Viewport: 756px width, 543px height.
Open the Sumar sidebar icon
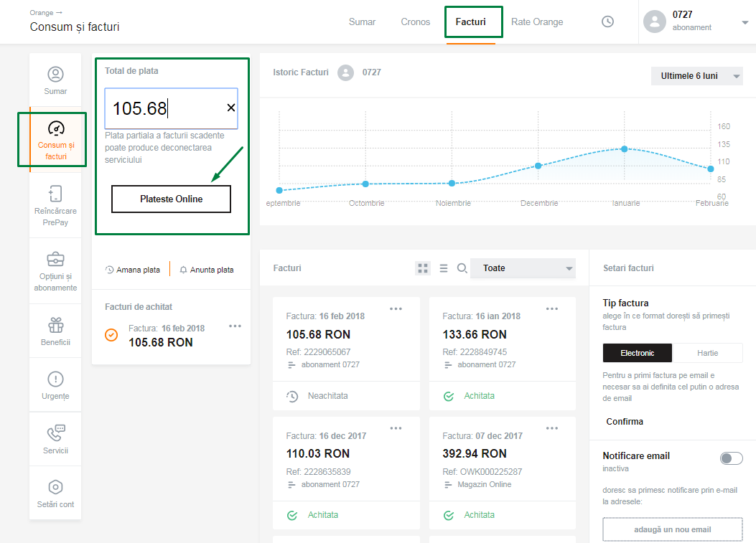click(55, 74)
